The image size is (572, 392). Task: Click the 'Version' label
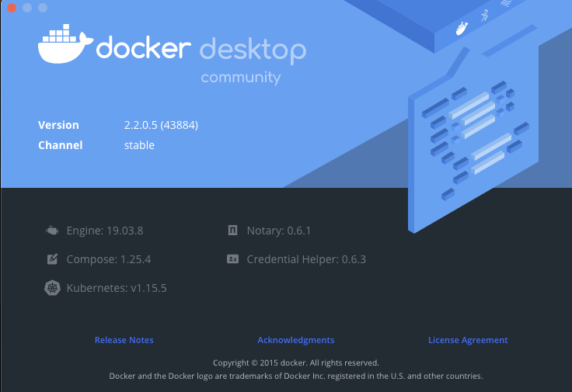click(x=58, y=125)
